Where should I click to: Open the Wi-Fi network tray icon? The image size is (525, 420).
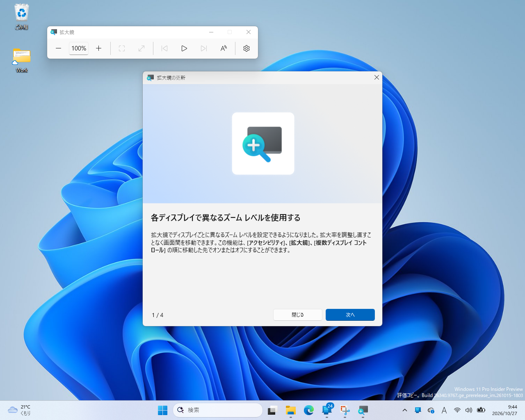click(457, 410)
